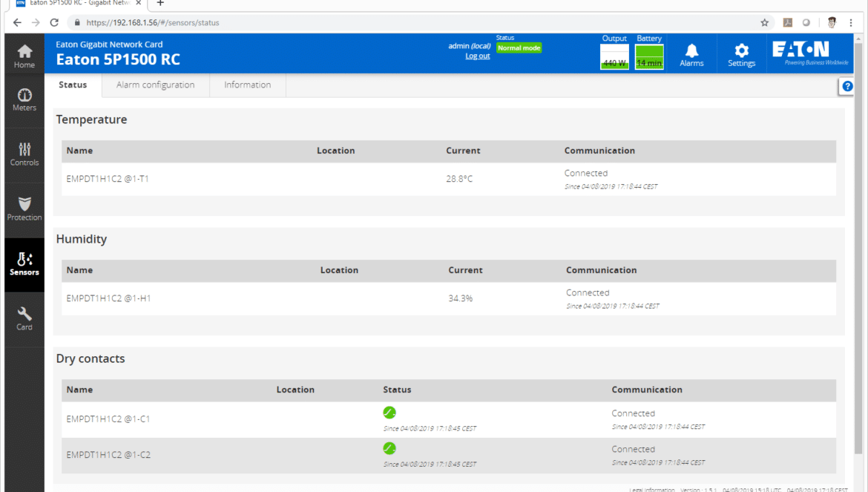Screen dimensions: 868x492
Task: Click the Dry contacts section heading
Action: click(x=91, y=358)
